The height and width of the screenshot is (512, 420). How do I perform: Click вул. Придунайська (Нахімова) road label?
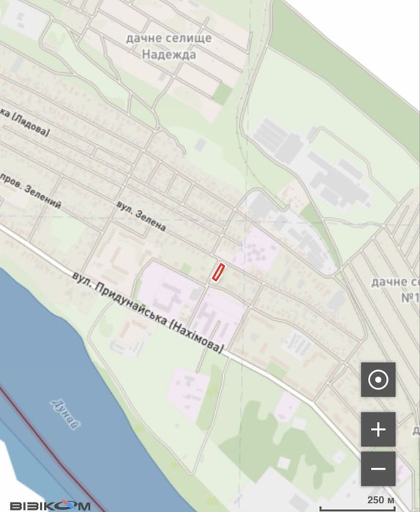[x=148, y=312]
